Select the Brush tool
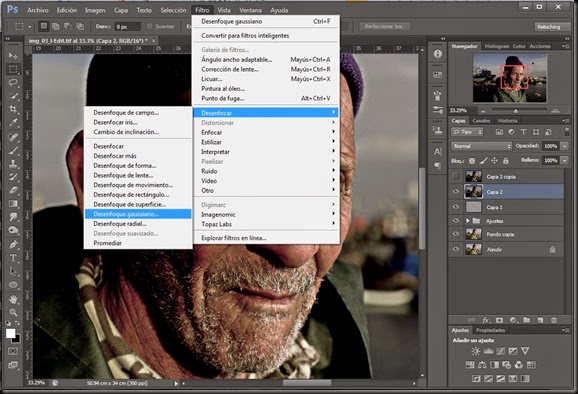Image resolution: width=578 pixels, height=394 pixels. pyautogui.click(x=13, y=150)
